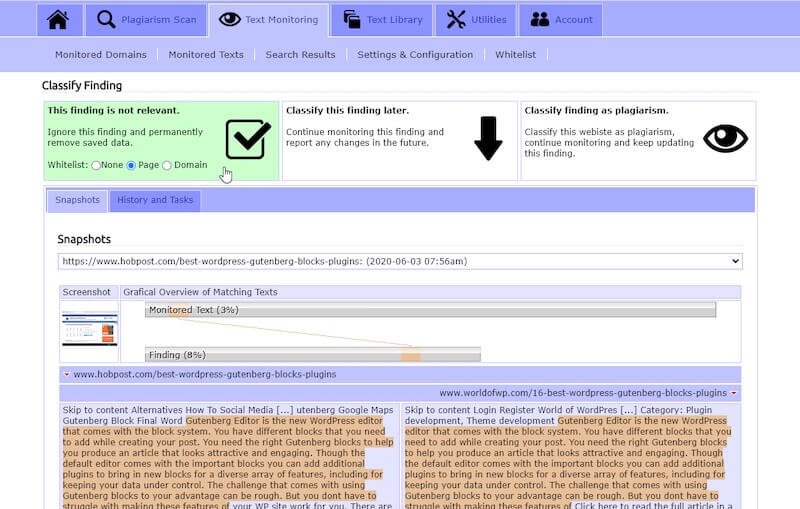
Task: Collapse the worldofwp.com section arrow
Action: pyautogui.click(x=734, y=393)
